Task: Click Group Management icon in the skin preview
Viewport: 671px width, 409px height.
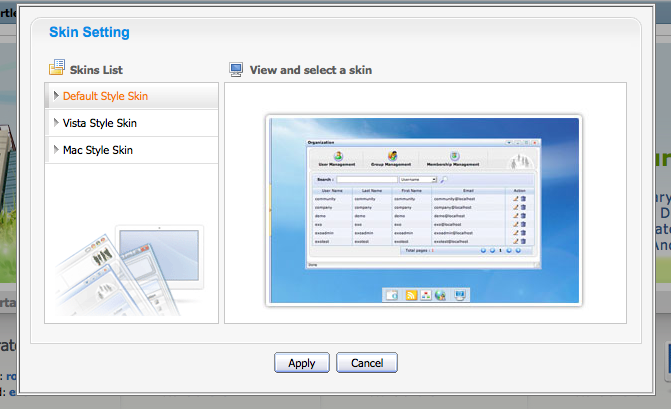Action: pyautogui.click(x=391, y=155)
